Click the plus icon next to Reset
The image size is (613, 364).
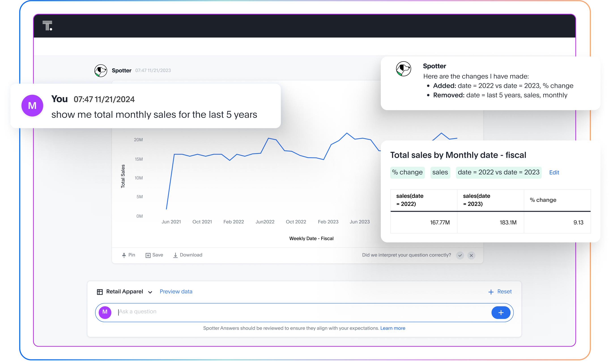click(491, 292)
